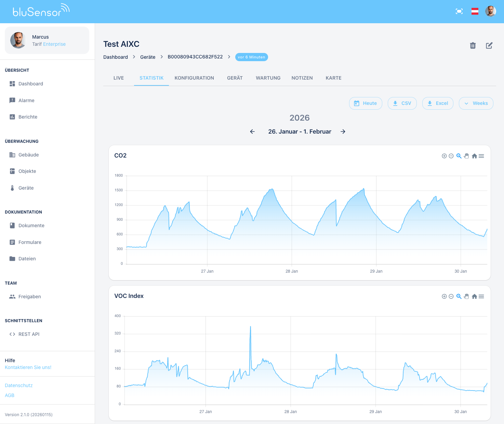Open the Weeks interval dropdown

coord(476,103)
